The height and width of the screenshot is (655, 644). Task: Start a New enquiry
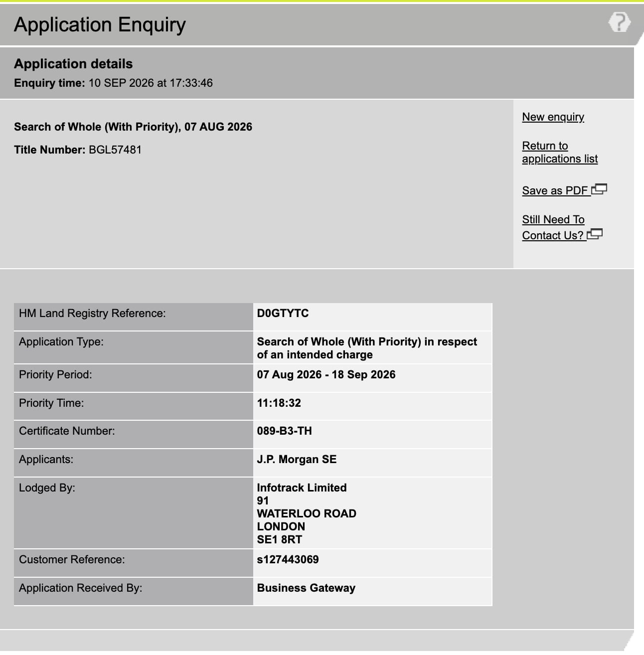coord(553,117)
